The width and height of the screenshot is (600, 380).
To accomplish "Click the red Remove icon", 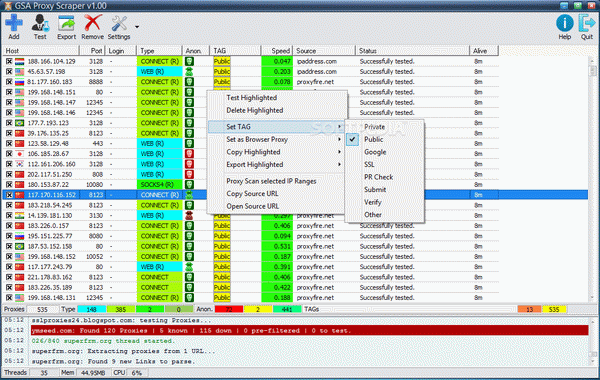I will (93, 23).
